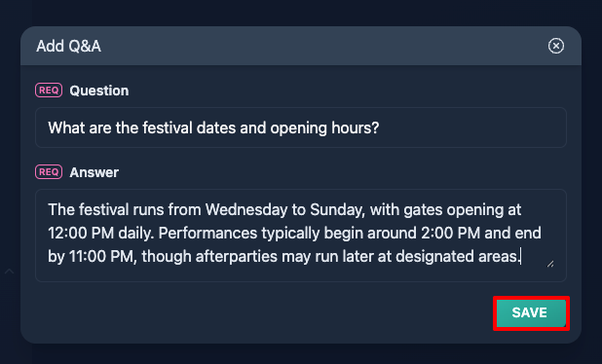Click "12:00 PM" in the answer text
Screen dimensions: 602x364
pos(81,233)
